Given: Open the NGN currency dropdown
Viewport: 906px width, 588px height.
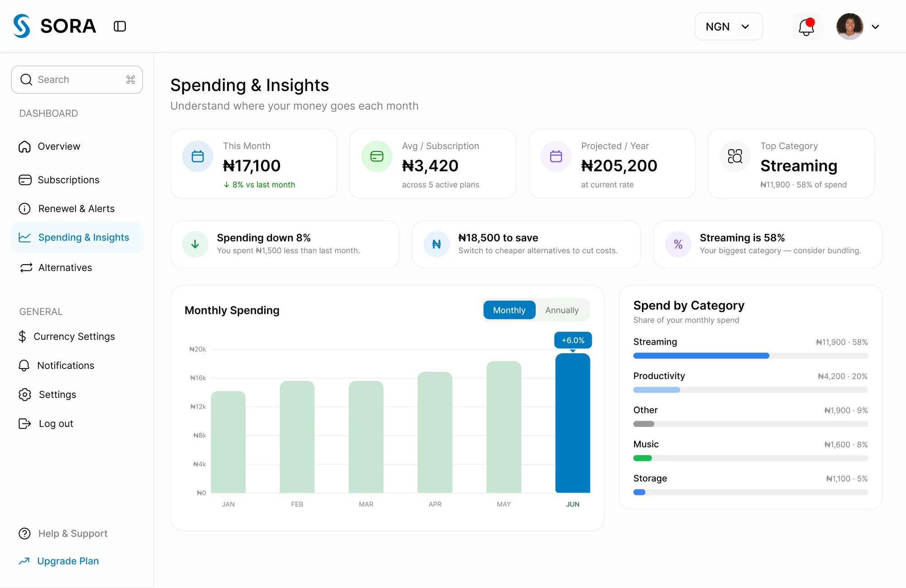Looking at the screenshot, I should pyautogui.click(x=729, y=27).
